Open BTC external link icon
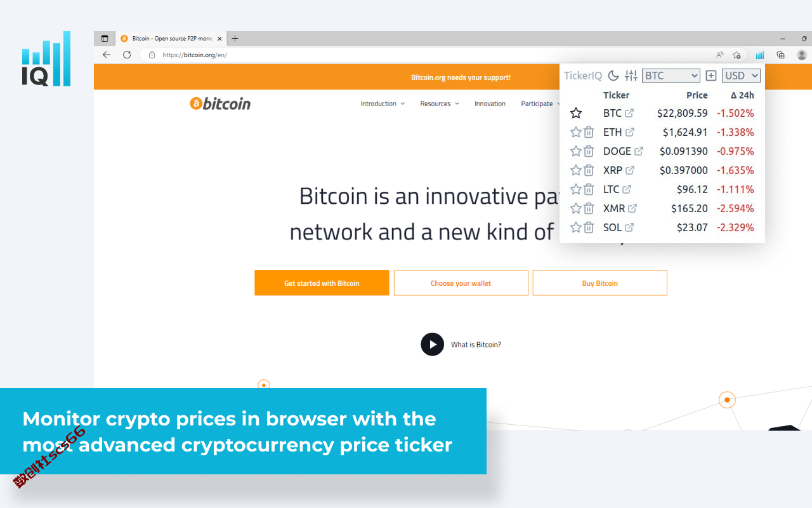 [x=629, y=113]
